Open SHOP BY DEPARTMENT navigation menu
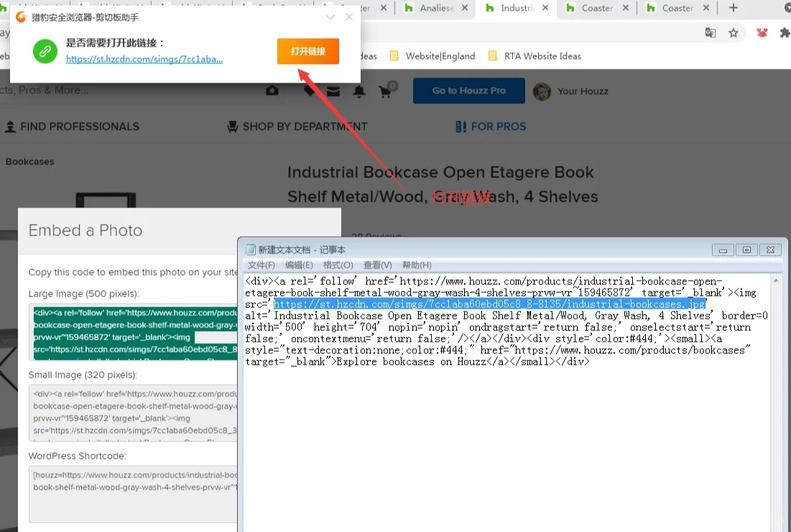The image size is (791, 532). 297,126
